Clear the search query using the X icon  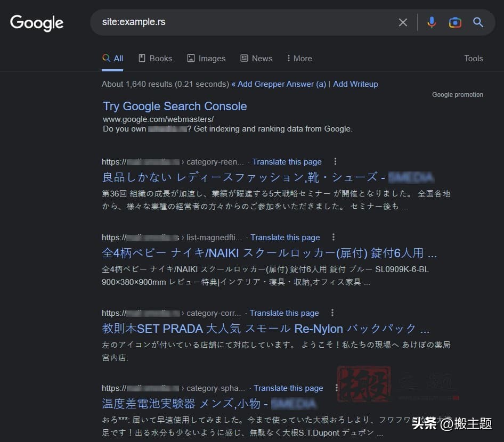click(x=403, y=22)
